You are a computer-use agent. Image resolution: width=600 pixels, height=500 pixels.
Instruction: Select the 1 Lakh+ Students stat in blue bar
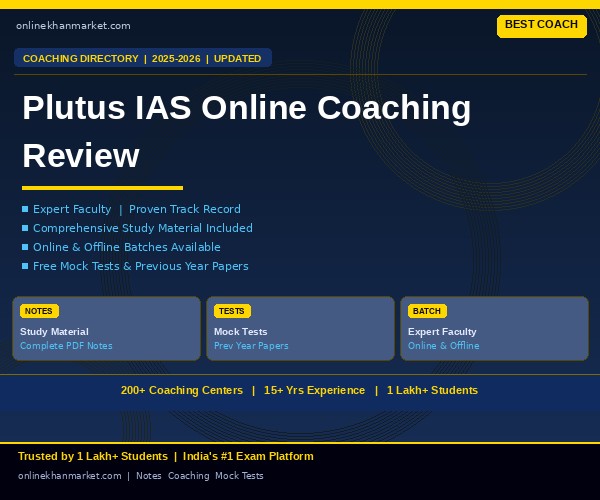click(x=432, y=390)
